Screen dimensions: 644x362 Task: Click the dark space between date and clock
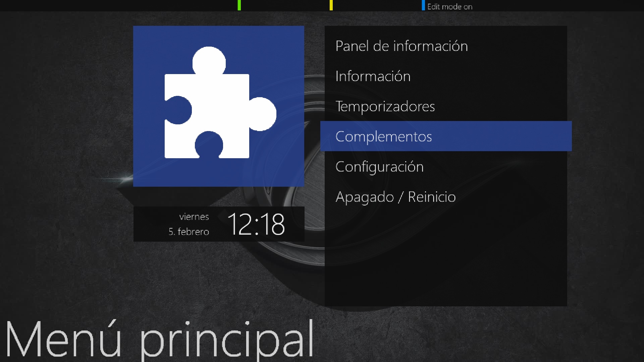(218, 224)
